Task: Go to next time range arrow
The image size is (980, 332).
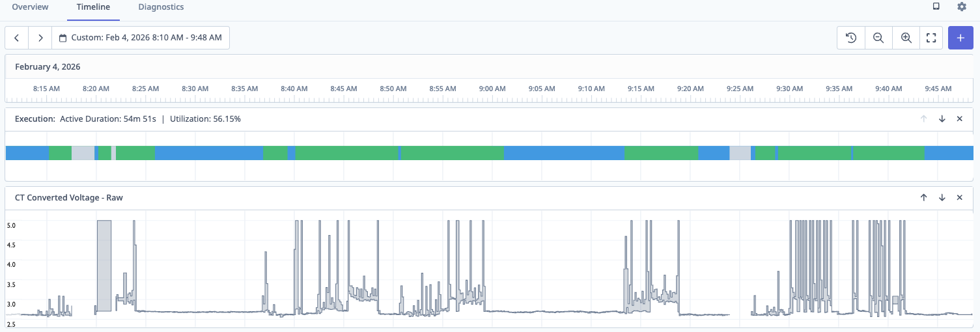Action: (x=40, y=38)
